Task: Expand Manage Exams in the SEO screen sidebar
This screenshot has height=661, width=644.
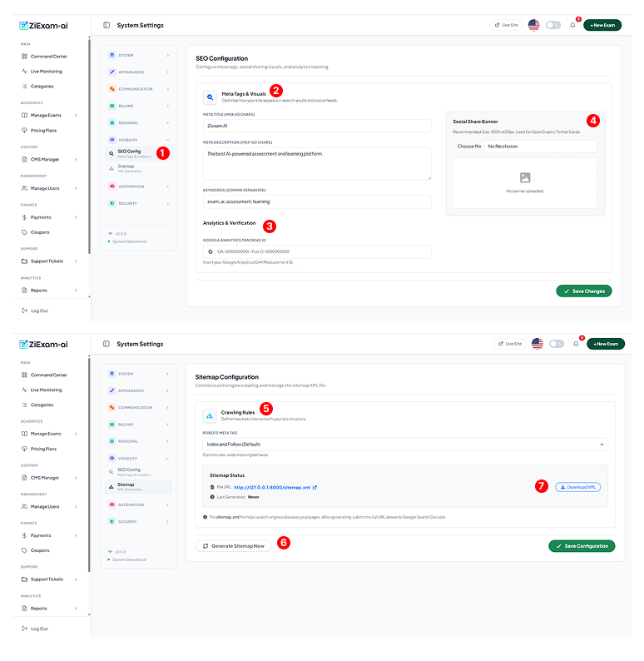Action: click(48, 115)
